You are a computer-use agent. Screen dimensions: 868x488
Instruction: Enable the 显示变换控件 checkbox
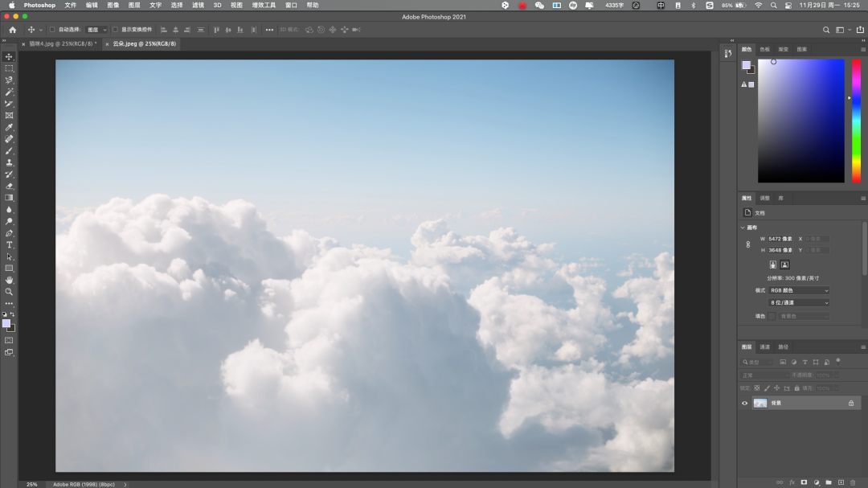pyautogui.click(x=115, y=30)
